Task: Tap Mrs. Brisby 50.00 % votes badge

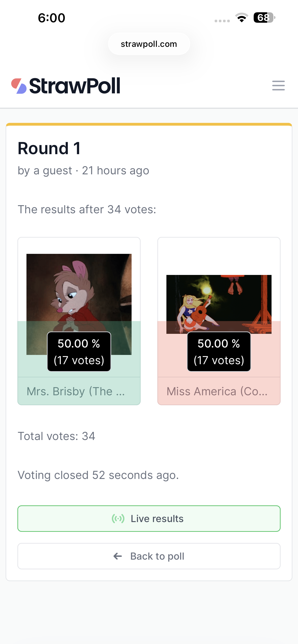Action: coord(79,351)
